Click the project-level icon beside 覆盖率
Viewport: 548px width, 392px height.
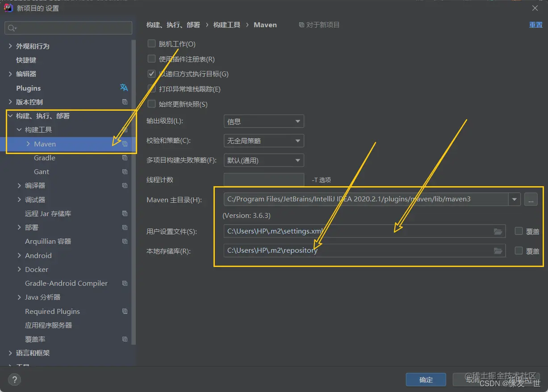pyautogui.click(x=125, y=339)
